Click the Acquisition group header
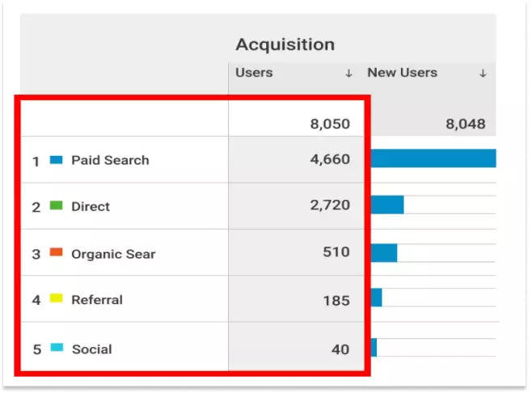 285,44
